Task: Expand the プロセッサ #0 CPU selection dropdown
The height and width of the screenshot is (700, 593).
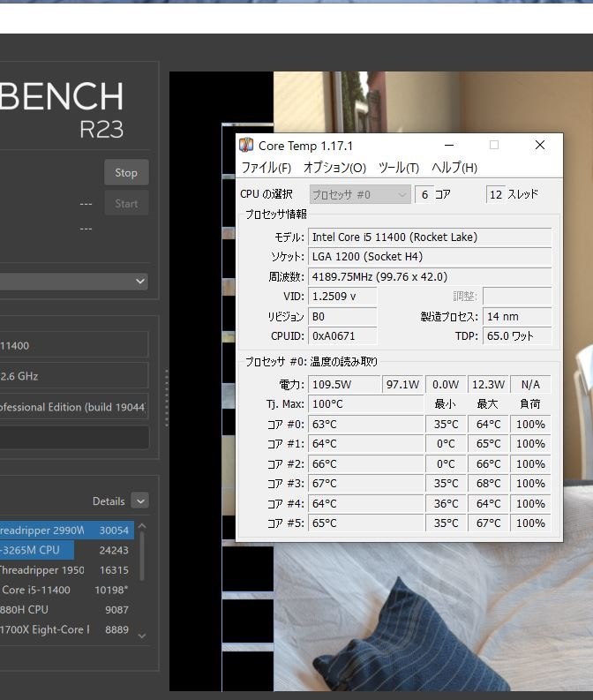Action: pos(360,195)
